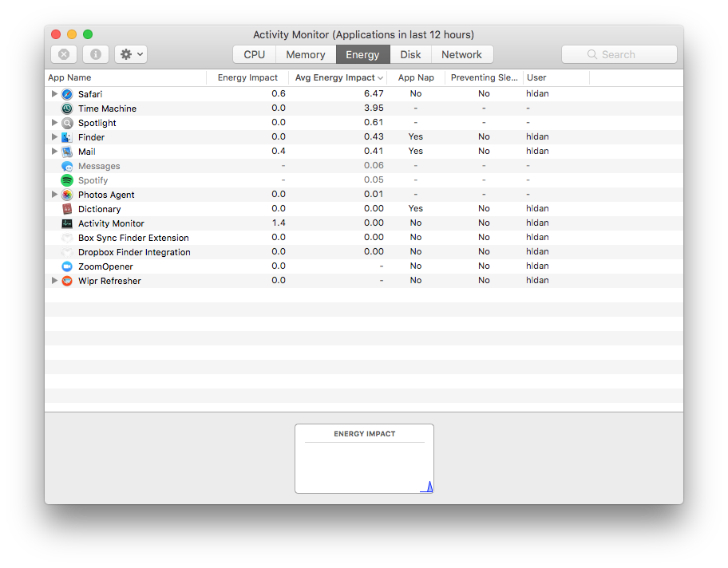Click Finder's App Nap Yes value

[x=416, y=137]
